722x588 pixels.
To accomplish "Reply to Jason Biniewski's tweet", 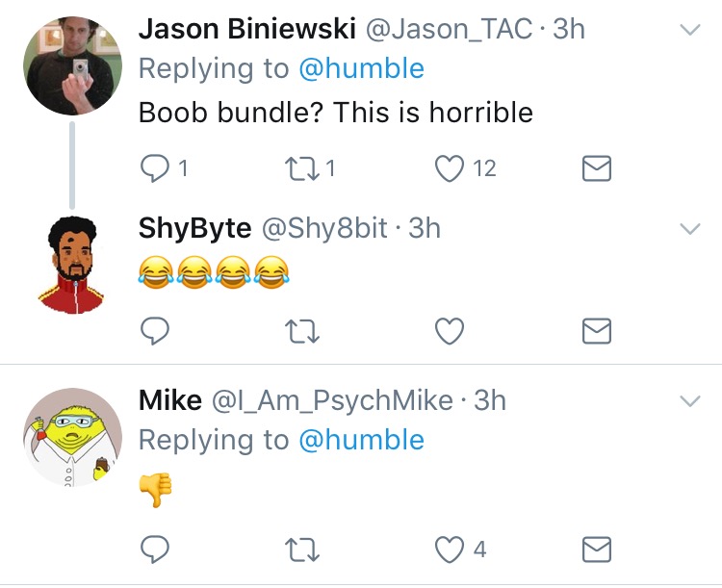I will click(155, 168).
